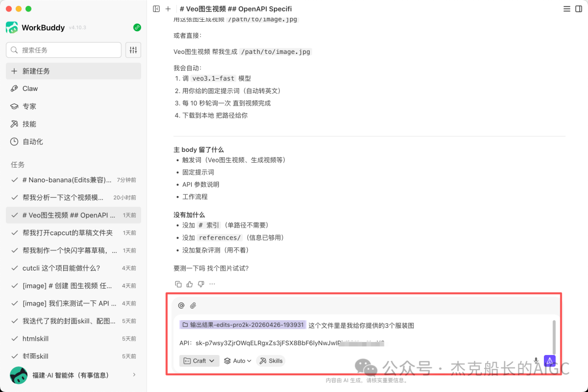
Task: Open task 帮我打开capcut的草稿文件夹
Action: pyautogui.click(x=73, y=232)
